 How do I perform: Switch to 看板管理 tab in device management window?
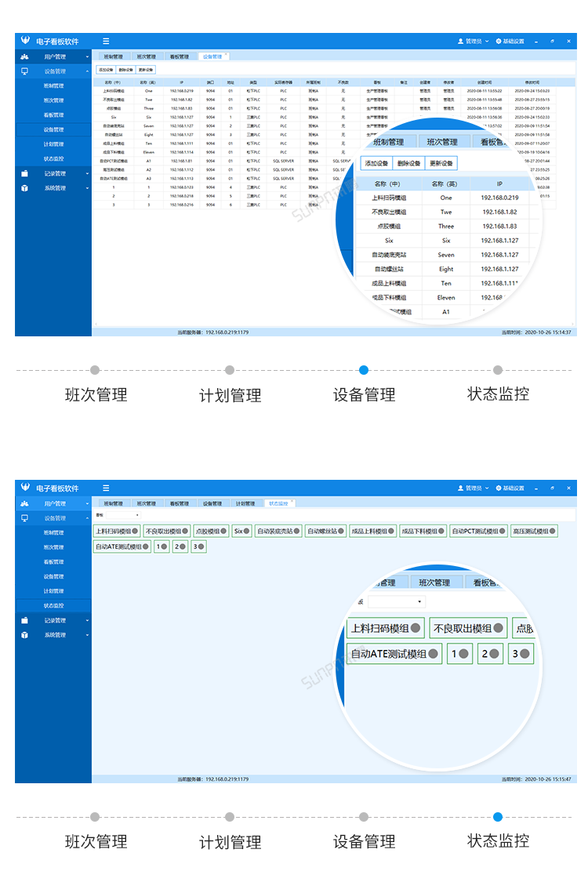[179, 56]
